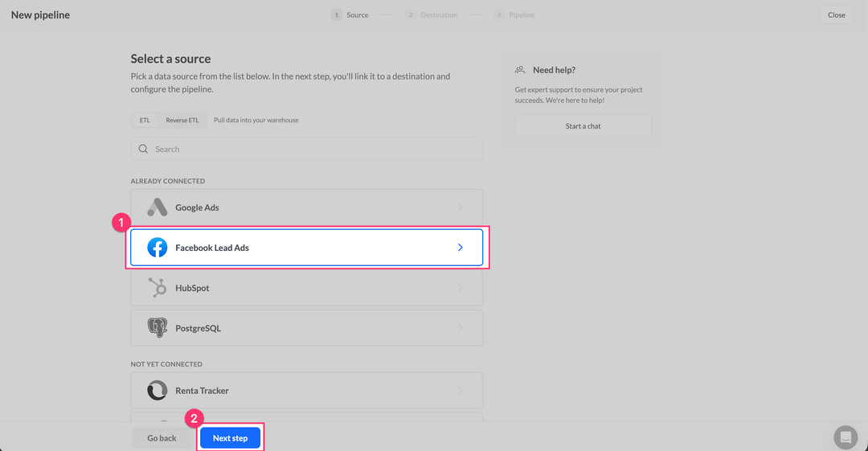Switch to the Reverse ETL tab
Screen dimensions: 868x451
[x=182, y=121]
